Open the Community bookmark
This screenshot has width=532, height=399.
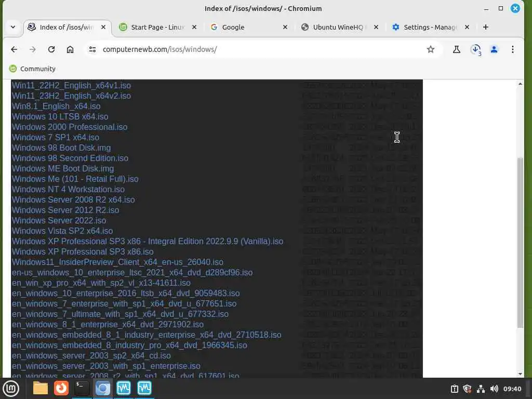[x=32, y=69]
